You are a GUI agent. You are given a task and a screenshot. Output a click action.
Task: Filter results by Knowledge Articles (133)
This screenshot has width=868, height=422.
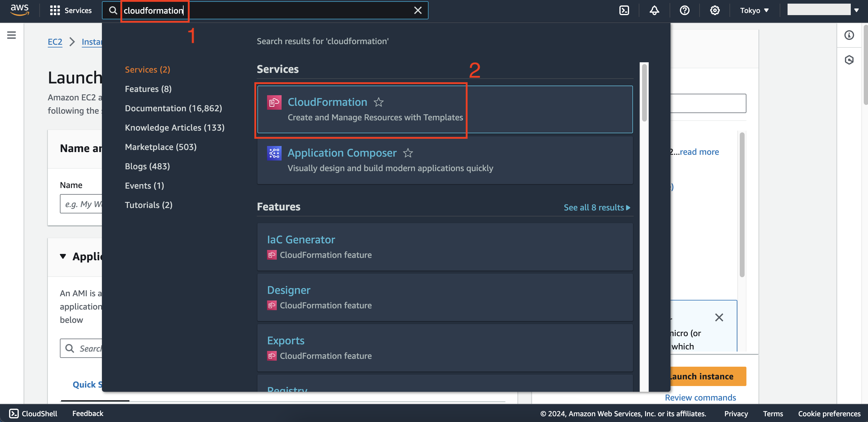tap(174, 128)
